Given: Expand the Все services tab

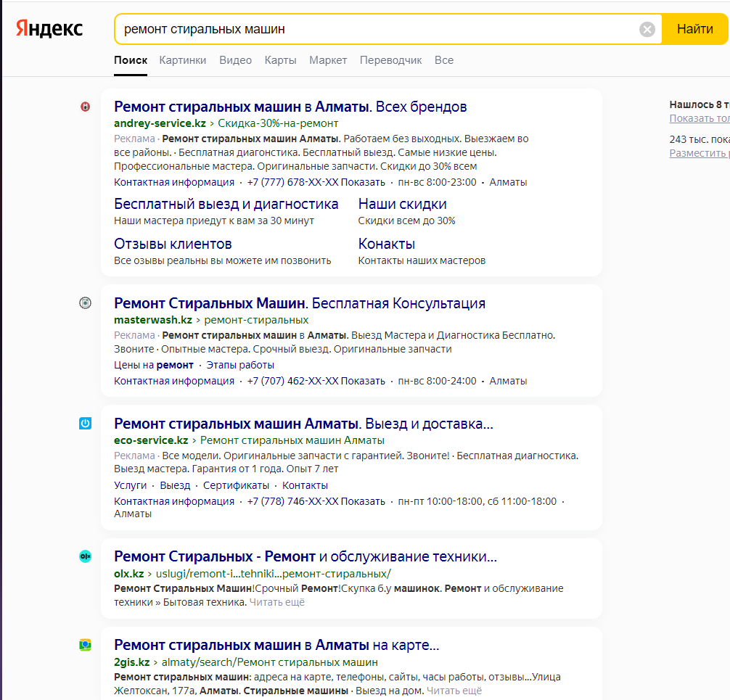Looking at the screenshot, I should tap(444, 60).
